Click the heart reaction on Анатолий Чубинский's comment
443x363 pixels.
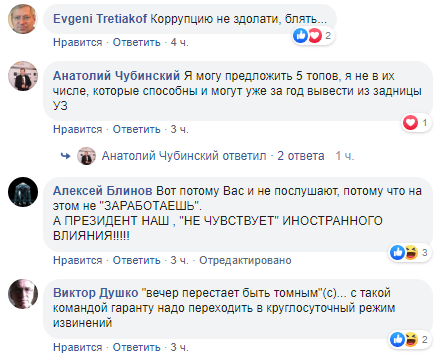[410, 123]
